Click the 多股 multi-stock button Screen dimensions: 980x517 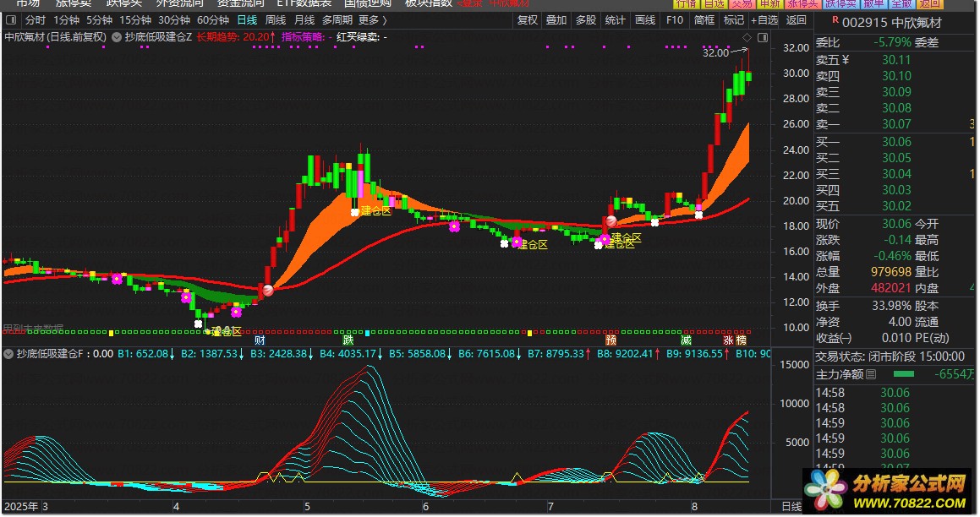tap(586, 20)
